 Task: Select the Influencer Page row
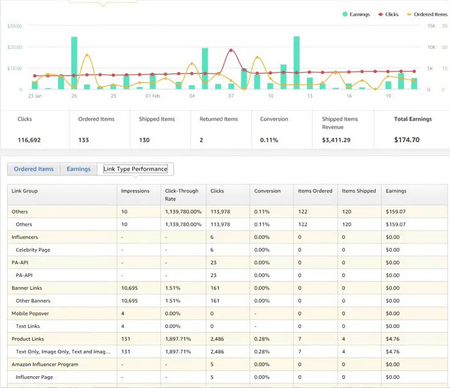(227, 377)
